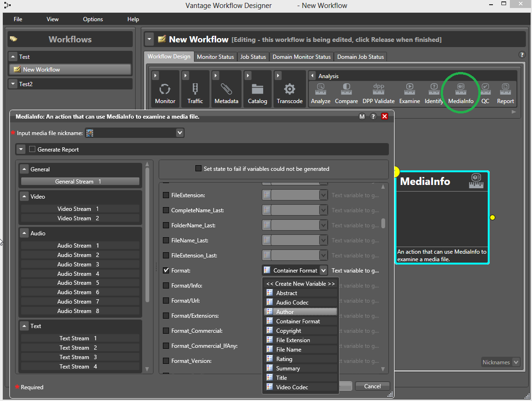Viewport: 532px width, 401px height.
Task: Collapse the Video stream group
Action: click(x=24, y=196)
